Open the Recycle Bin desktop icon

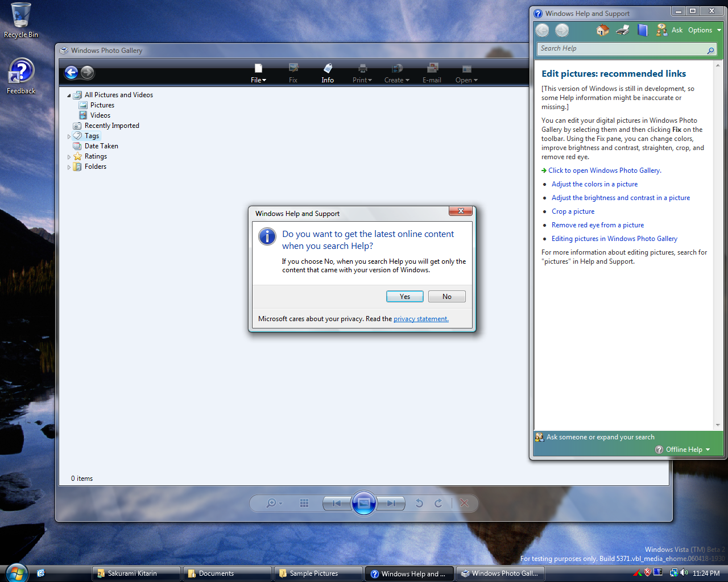coord(21,20)
